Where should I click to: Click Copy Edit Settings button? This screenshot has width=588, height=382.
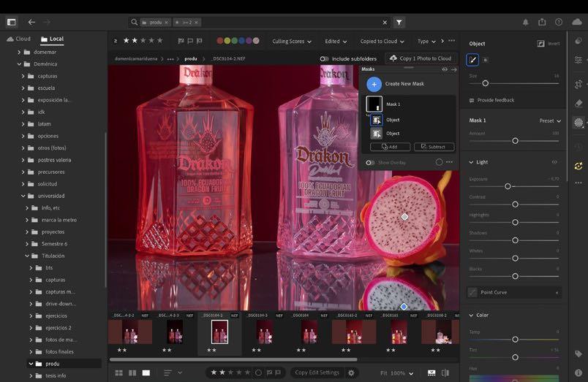pyautogui.click(x=317, y=373)
